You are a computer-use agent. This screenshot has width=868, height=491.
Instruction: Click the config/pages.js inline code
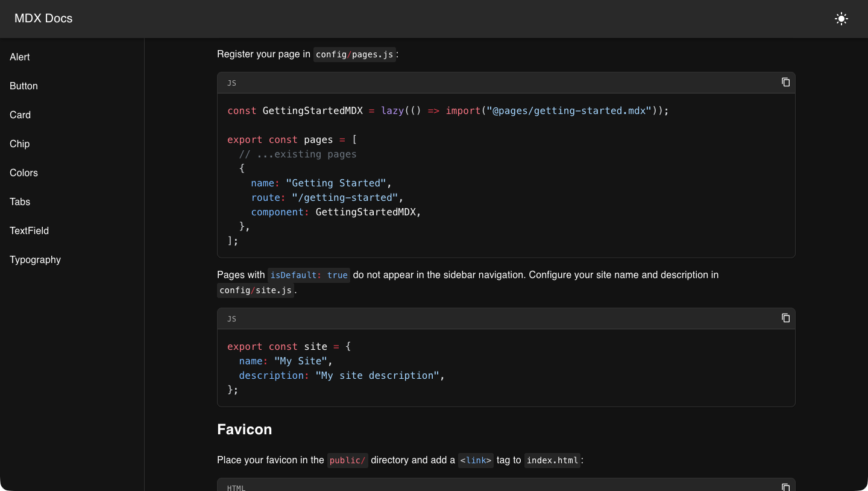(x=354, y=54)
